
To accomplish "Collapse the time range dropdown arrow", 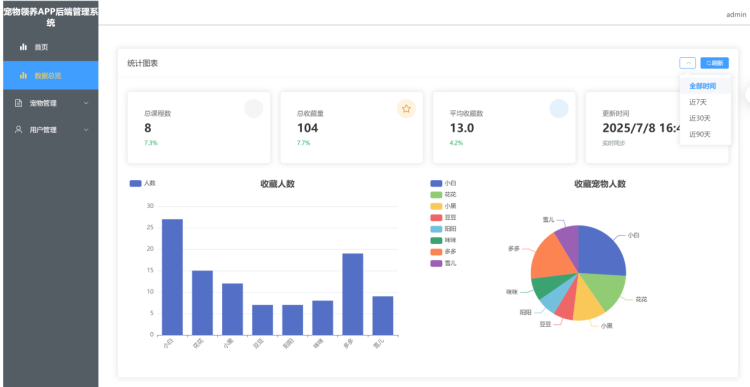I will click(687, 63).
